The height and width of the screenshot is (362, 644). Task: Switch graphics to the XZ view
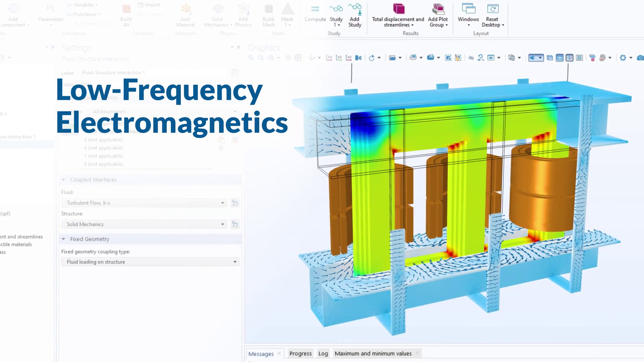pos(348,58)
